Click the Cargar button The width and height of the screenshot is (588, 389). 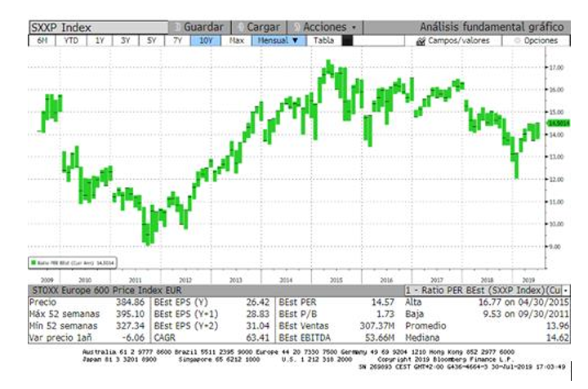[260, 28]
